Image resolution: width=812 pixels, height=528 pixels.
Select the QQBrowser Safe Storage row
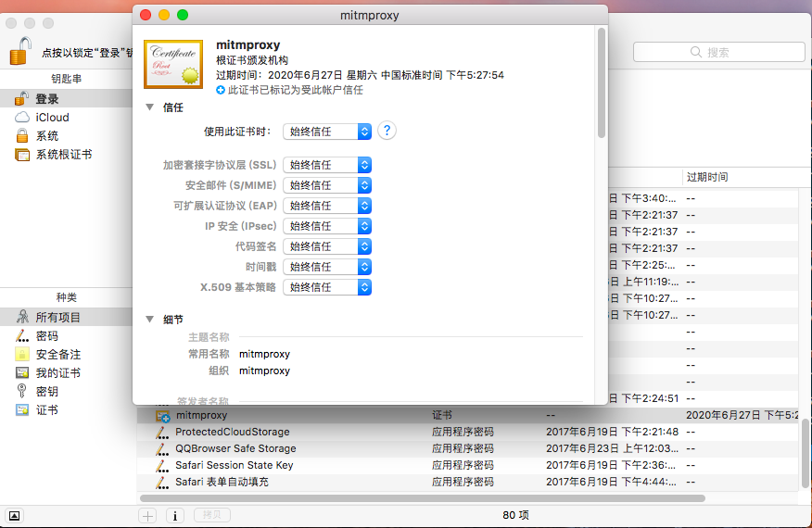point(469,448)
